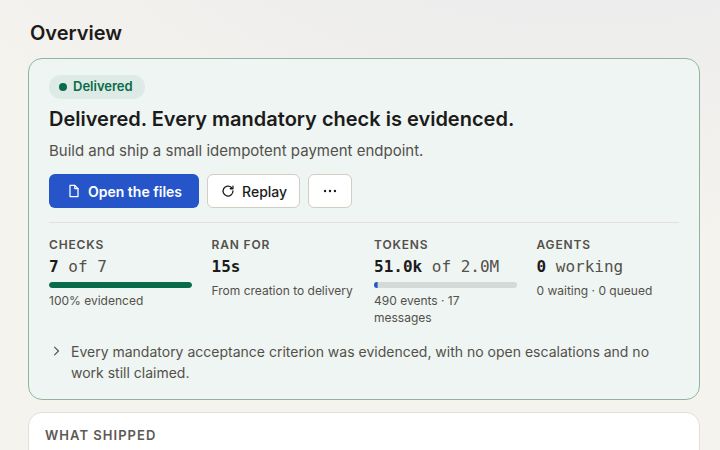
Task: Click the CHECKS label
Action: pos(76,245)
